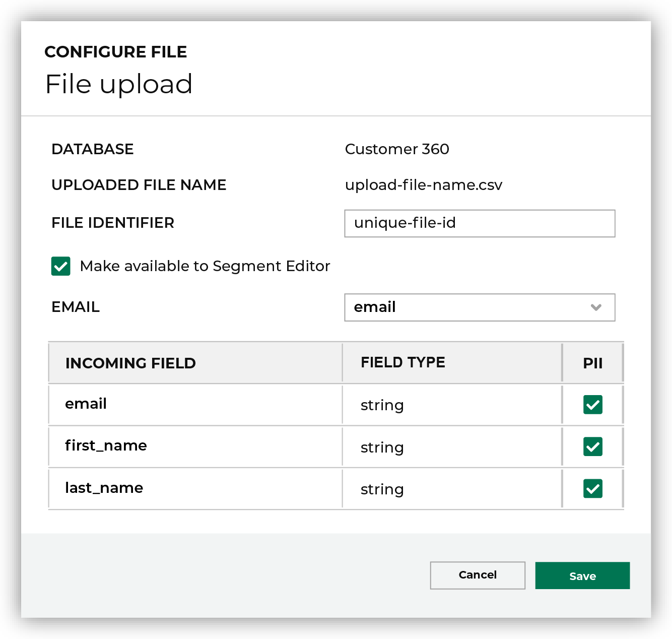Toggle the PII checkbox for the email row
Image resolution: width=672 pixels, height=639 pixels.
[592, 405]
